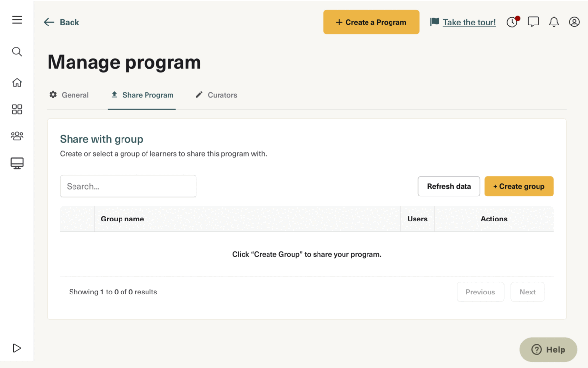The height and width of the screenshot is (368, 588).
Task: Click inside the group search field
Action: pos(128,186)
